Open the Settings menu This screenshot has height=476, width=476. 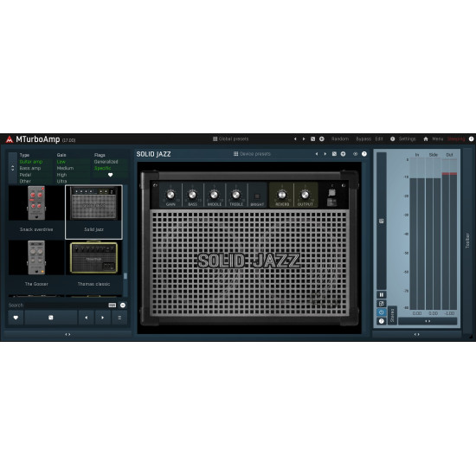tap(407, 138)
